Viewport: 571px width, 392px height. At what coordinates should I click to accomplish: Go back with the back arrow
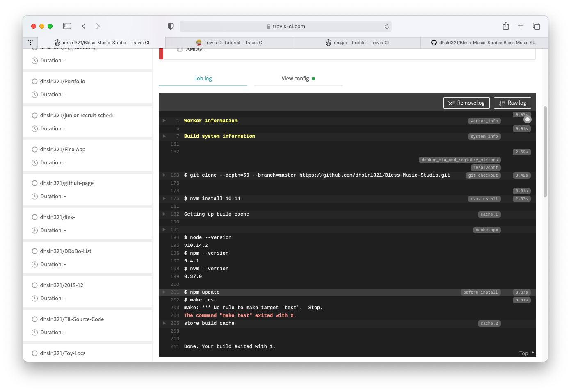click(x=84, y=26)
